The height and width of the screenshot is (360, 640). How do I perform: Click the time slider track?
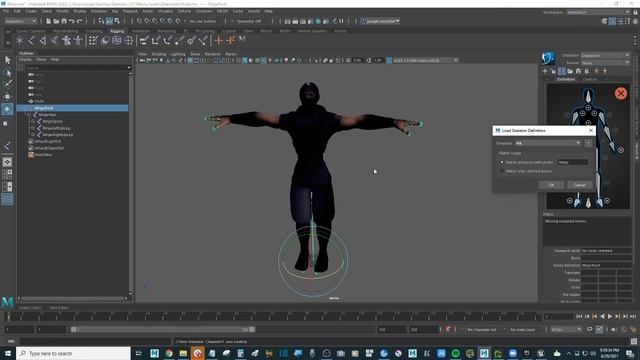tap(273, 316)
